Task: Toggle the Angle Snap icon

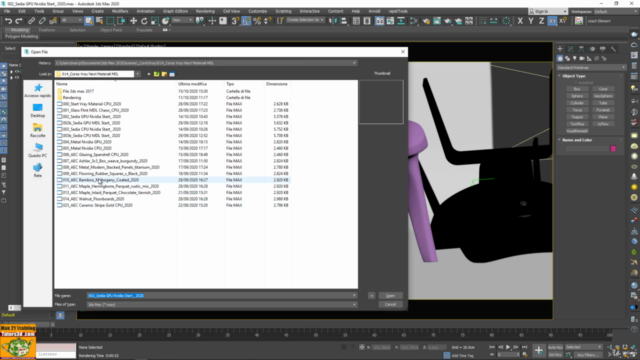Action: click(246, 21)
